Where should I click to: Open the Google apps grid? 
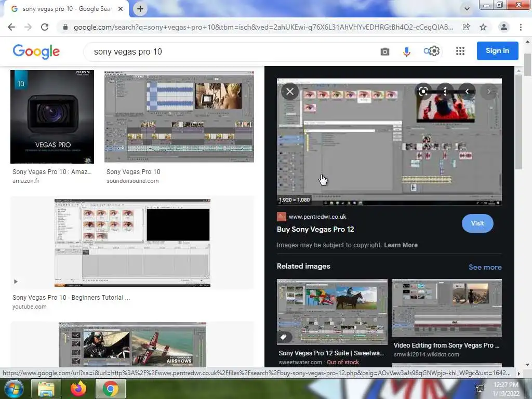(x=460, y=51)
